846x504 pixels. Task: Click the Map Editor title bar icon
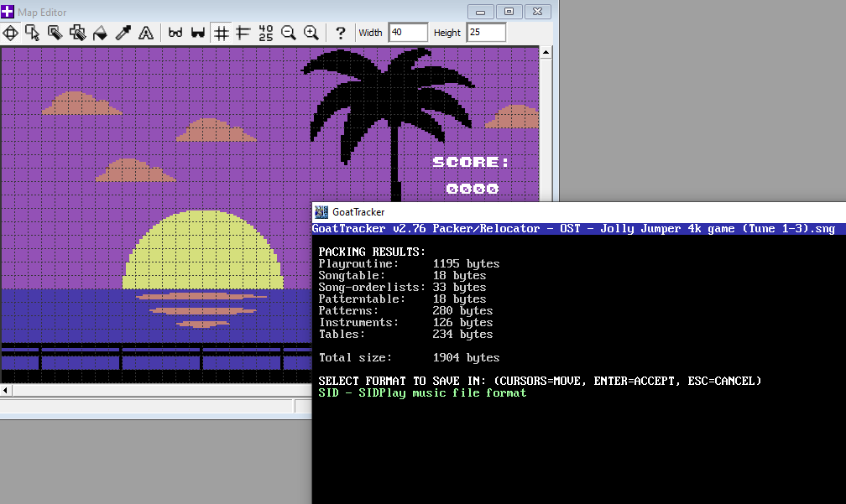[8, 11]
